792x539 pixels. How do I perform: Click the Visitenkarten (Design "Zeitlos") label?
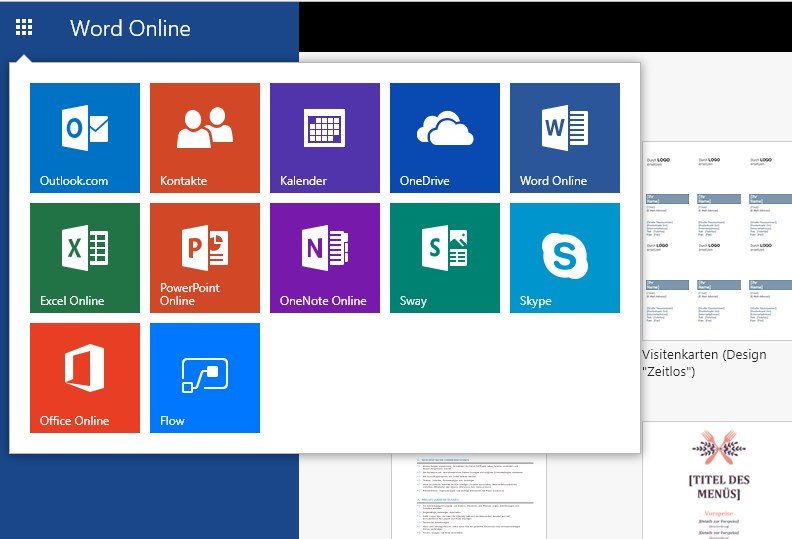tap(704, 363)
